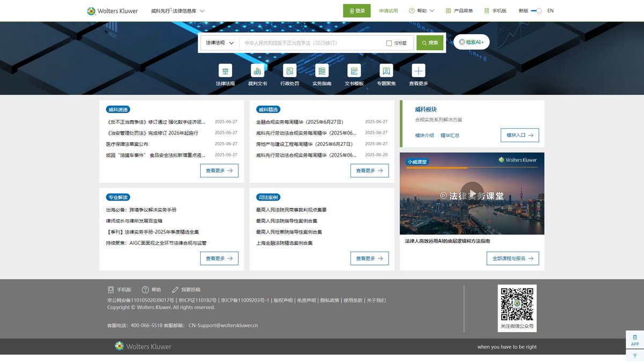The width and height of the screenshot is (644, 362).
Task: Click the Wolters Kluwer footer logo
Action: [x=143, y=346]
